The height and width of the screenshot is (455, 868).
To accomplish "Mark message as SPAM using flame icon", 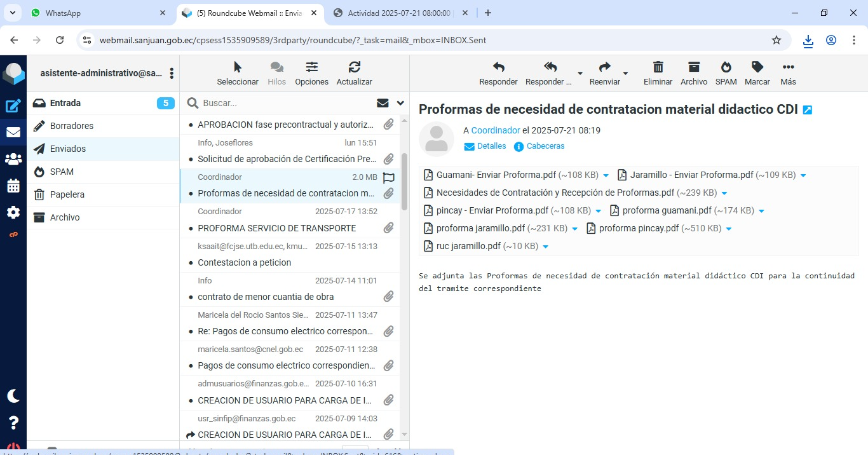I will pos(726,67).
